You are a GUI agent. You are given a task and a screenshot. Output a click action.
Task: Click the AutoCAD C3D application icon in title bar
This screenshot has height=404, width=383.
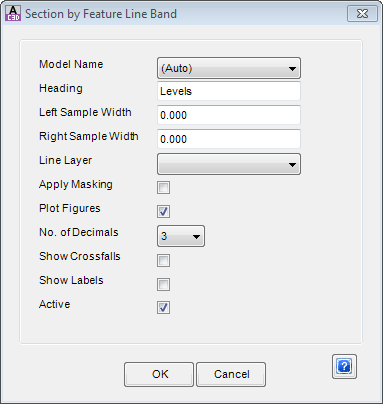coord(13,13)
